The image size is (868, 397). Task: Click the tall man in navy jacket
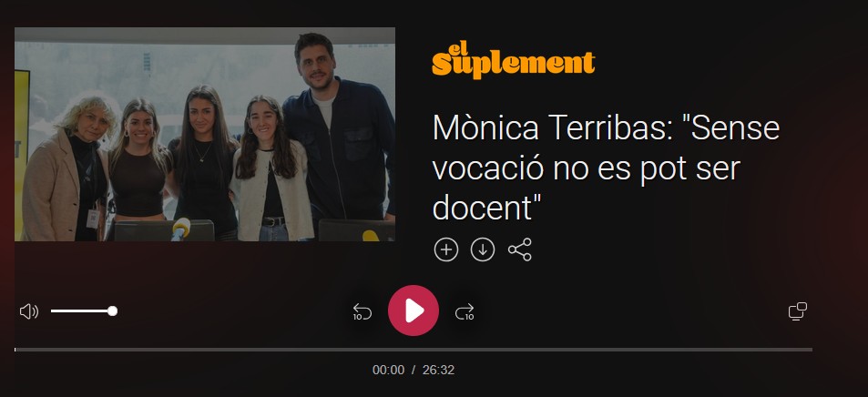point(338,138)
